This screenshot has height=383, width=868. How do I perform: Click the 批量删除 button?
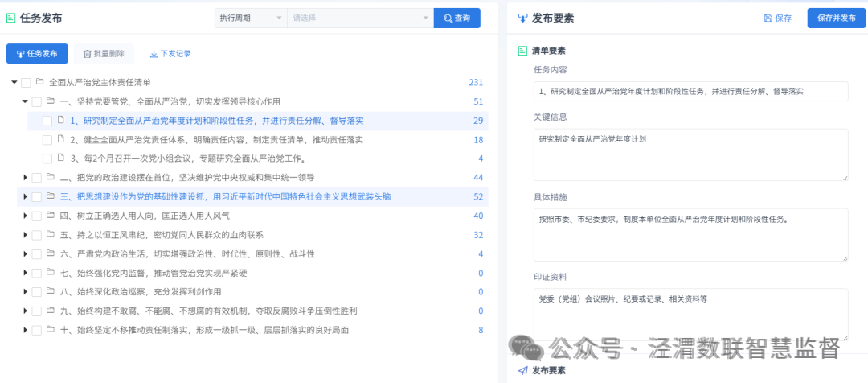point(104,54)
